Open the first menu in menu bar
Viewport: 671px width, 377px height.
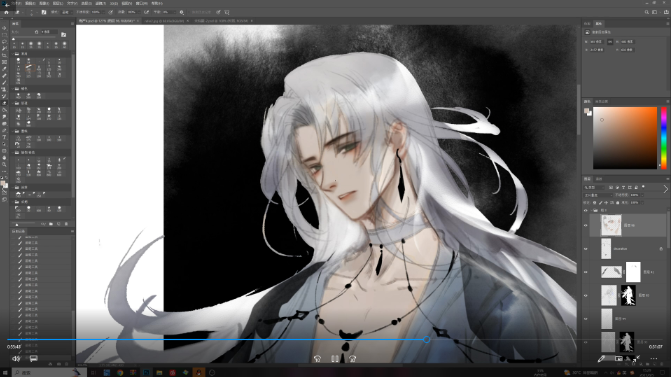pos(17,3)
